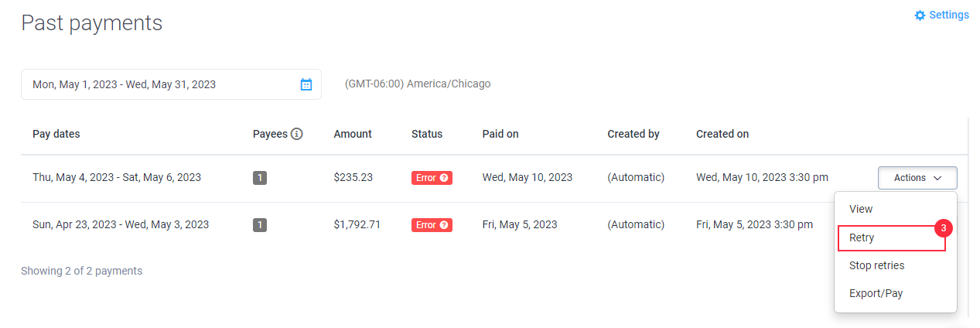980x328 pixels.
Task: Select the May 4 - May 6 payment row
Action: coord(494,178)
